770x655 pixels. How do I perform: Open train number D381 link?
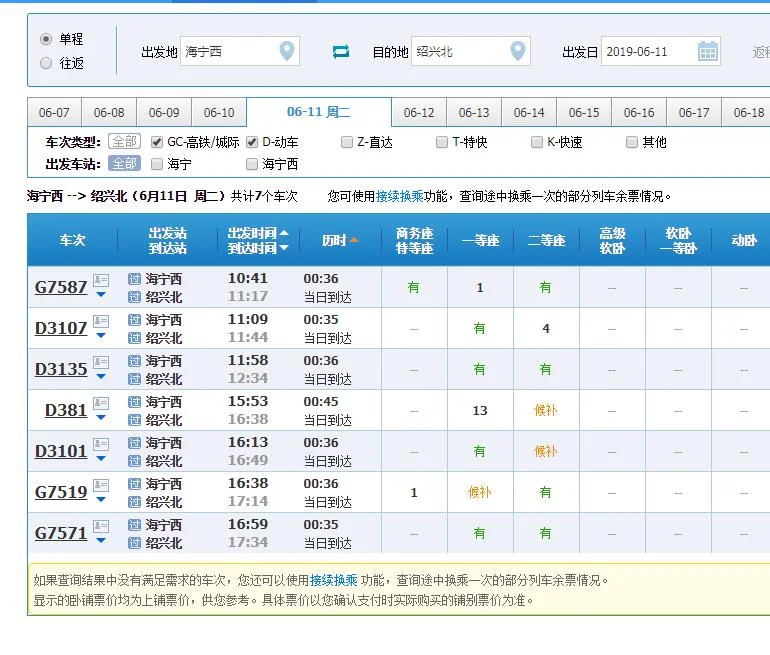coord(66,410)
